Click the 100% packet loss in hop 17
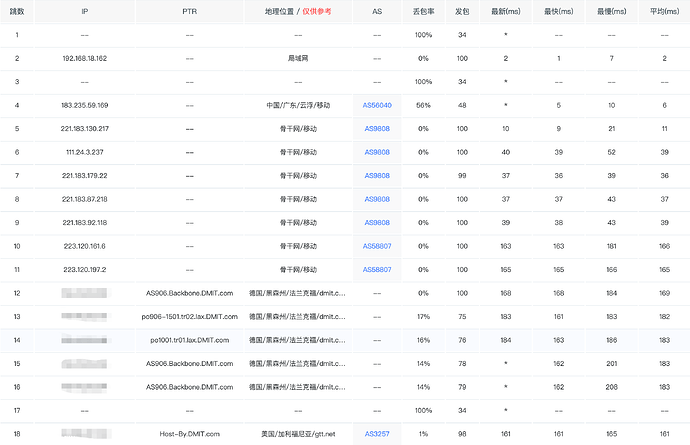Screen dimensions: 690x445 pos(423,410)
